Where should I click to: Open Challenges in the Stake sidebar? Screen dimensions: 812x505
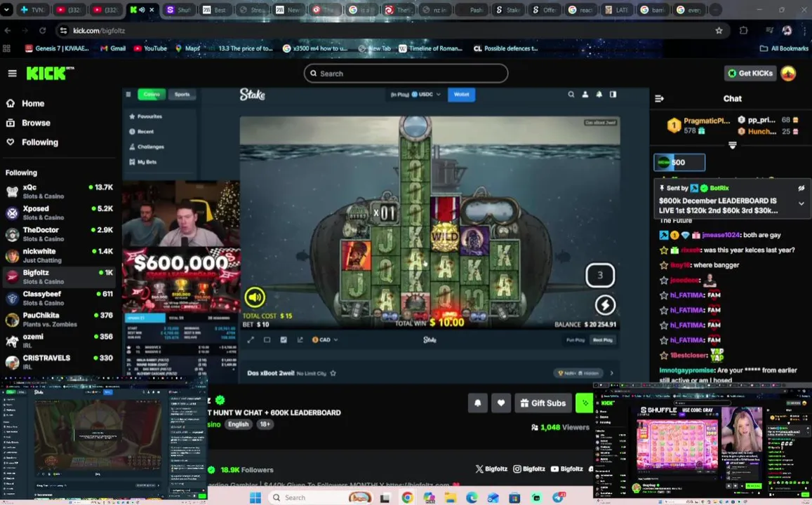click(x=147, y=147)
